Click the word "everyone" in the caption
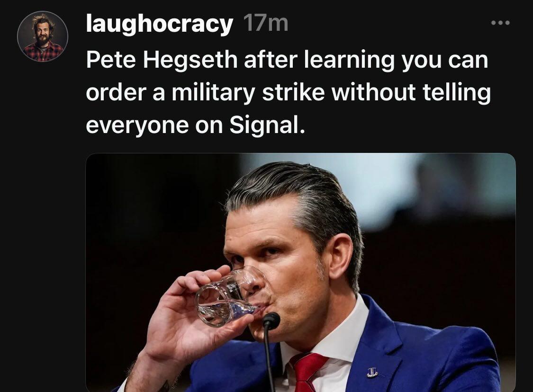The width and height of the screenshot is (533, 392). tap(136, 125)
